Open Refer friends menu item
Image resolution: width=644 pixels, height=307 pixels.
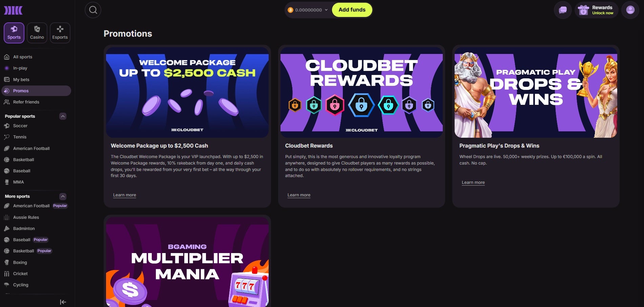(26, 102)
